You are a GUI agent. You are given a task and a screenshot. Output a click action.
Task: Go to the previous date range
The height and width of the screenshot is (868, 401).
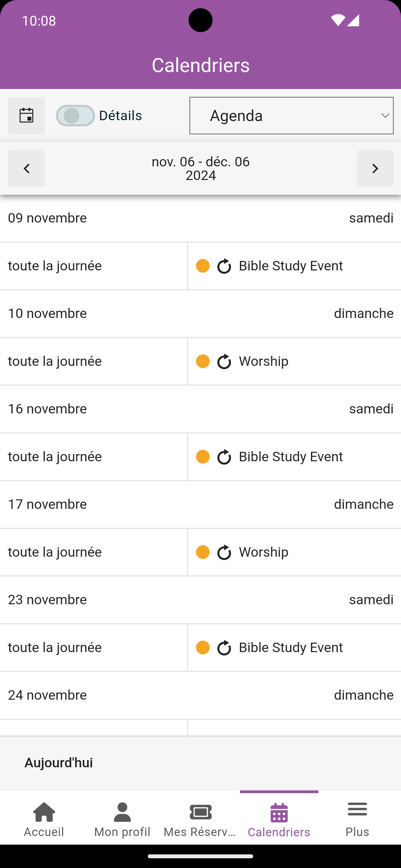pyautogui.click(x=26, y=169)
